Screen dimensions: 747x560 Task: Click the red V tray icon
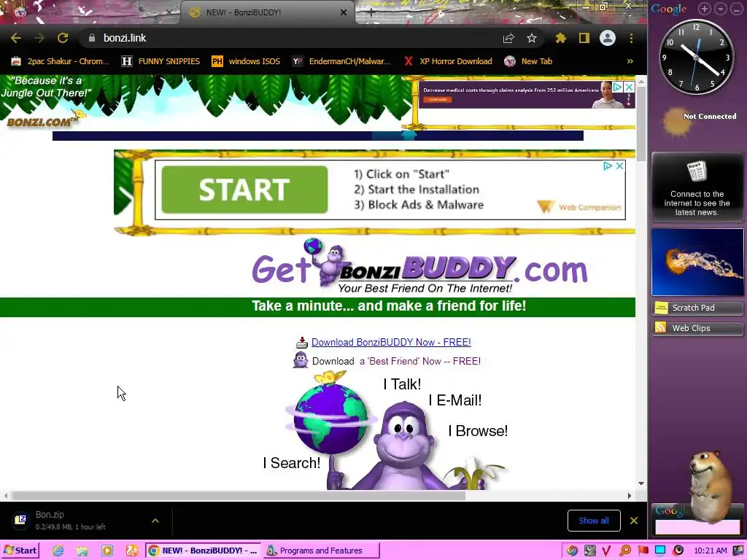(x=606, y=551)
